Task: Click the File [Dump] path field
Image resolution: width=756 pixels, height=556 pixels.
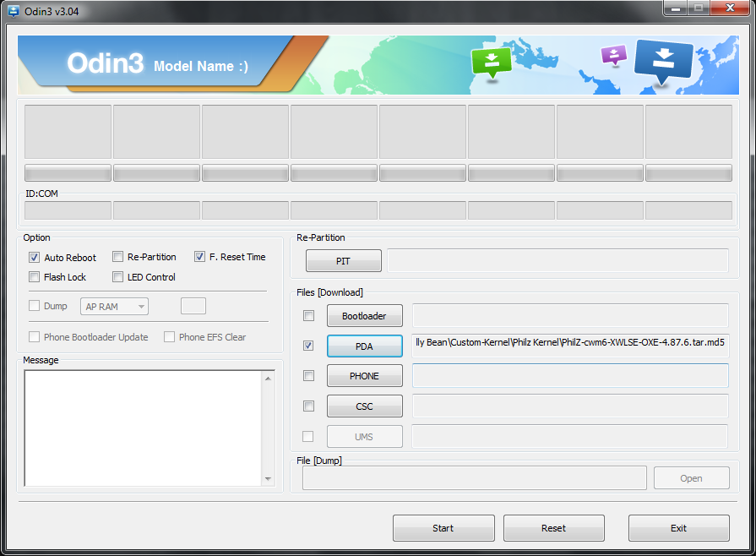Action: pyautogui.click(x=475, y=478)
